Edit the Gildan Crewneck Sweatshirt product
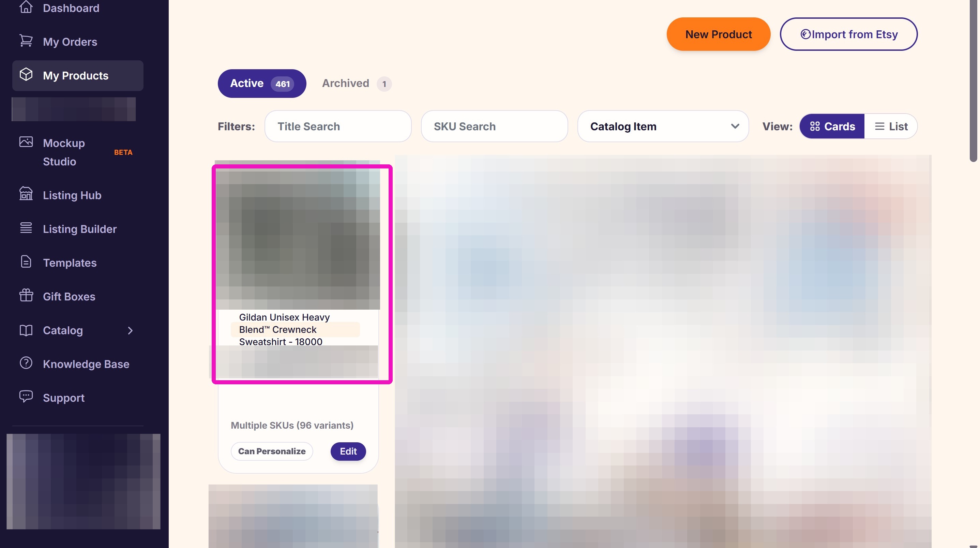 point(348,451)
